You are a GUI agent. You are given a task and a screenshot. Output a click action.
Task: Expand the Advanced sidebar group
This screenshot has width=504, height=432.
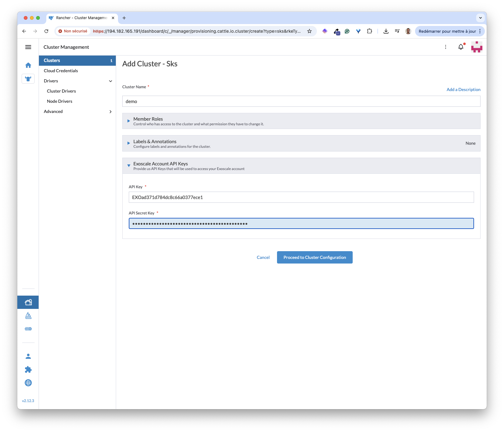110,111
